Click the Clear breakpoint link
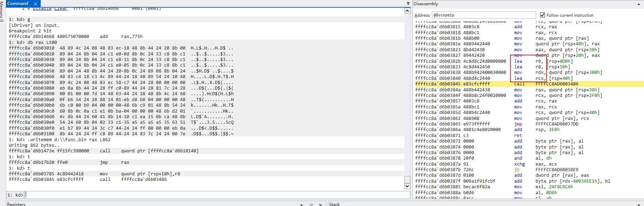Image resolution: width=644 pixels, height=206 pixels. (x=61, y=9)
